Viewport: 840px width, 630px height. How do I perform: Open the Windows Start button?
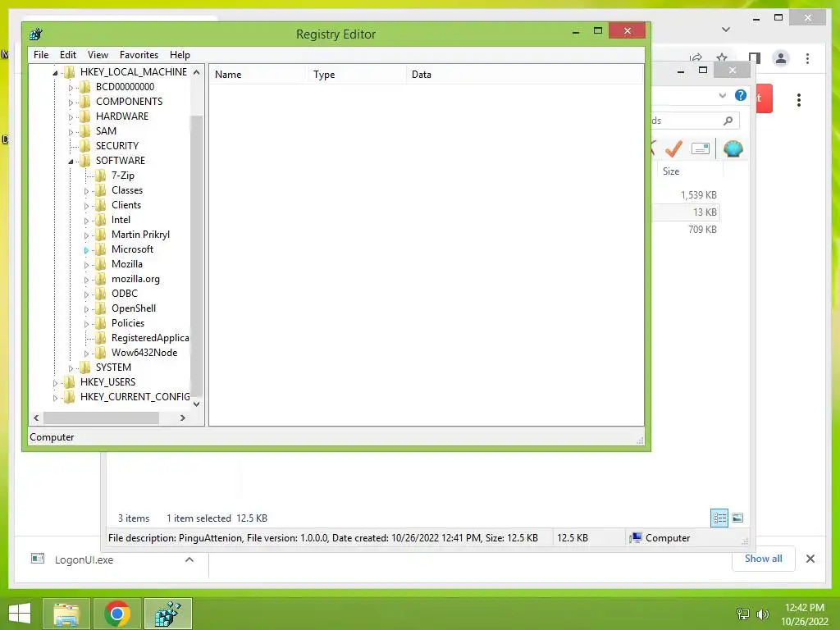point(20,614)
